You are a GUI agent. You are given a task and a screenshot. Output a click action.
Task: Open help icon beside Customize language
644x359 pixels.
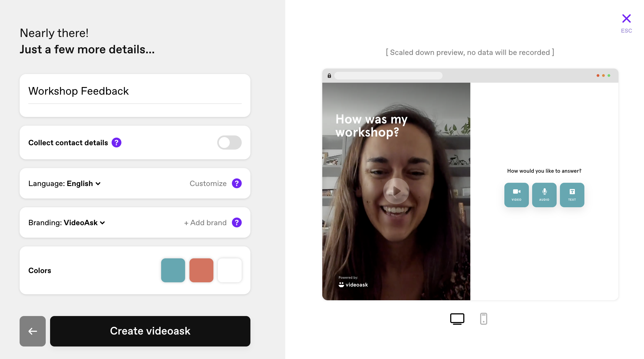click(237, 183)
